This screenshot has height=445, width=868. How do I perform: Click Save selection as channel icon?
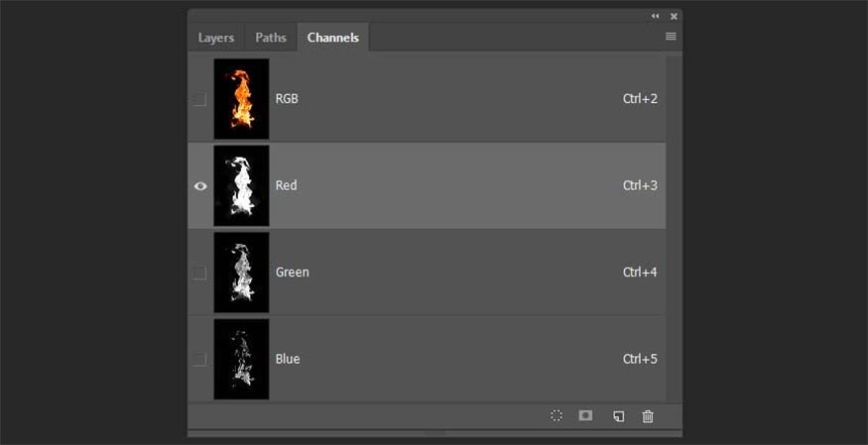(585, 416)
